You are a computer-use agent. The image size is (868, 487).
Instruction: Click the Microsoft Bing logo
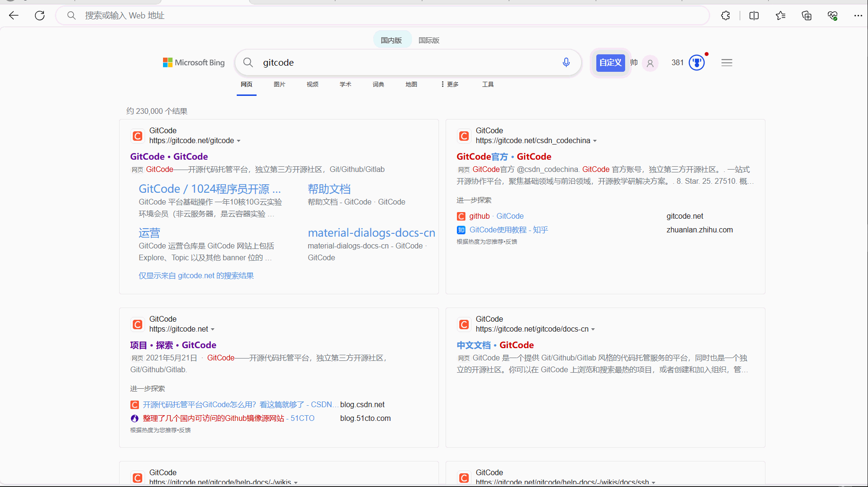(194, 62)
